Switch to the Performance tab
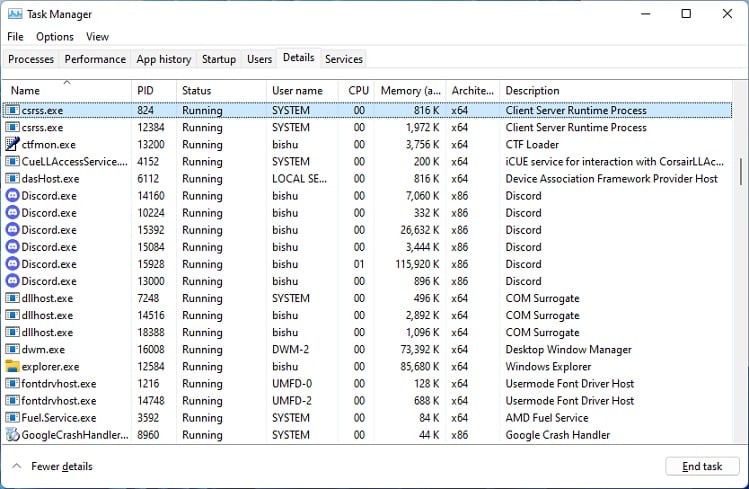 click(x=95, y=59)
